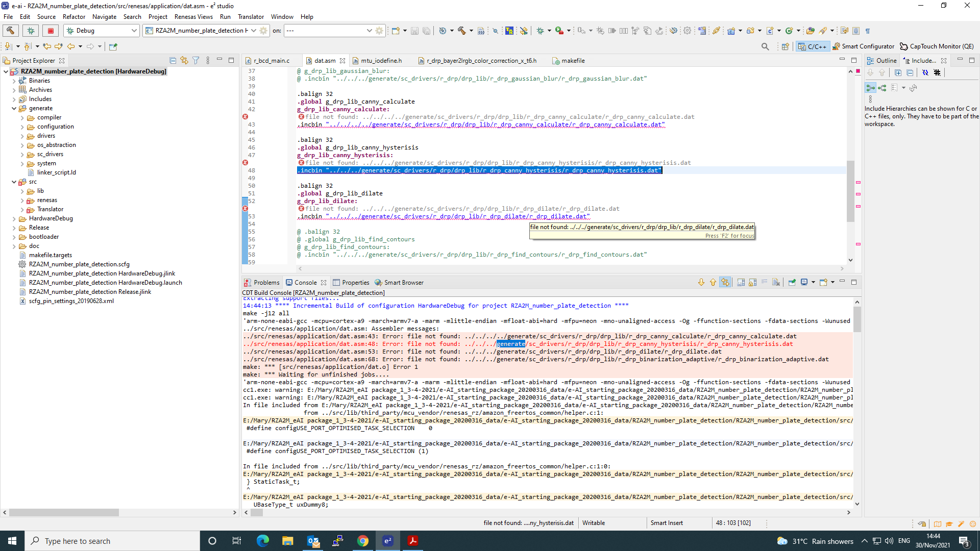Screen dimensions: 980x551
Task: Click Clear Console icon
Action: [x=776, y=283]
